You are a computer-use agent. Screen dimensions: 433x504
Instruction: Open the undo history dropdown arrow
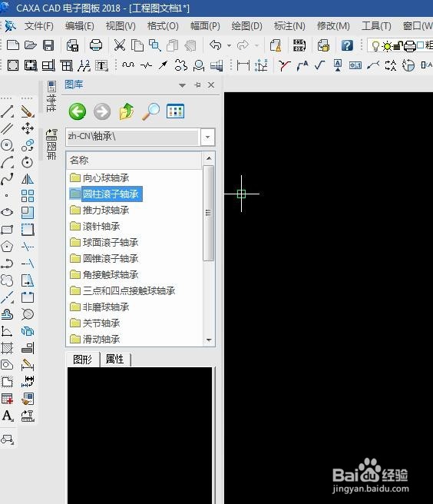(x=229, y=45)
